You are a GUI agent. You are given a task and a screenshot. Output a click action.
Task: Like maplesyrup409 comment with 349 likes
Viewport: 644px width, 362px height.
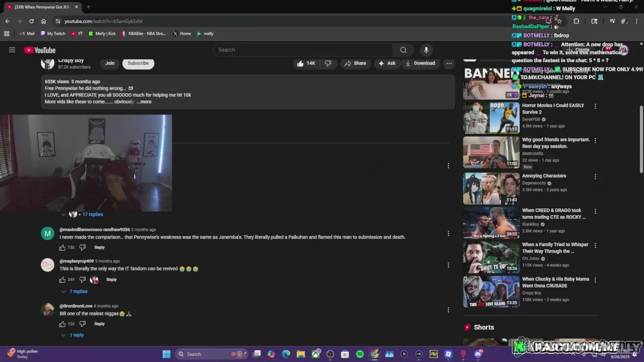click(x=62, y=280)
